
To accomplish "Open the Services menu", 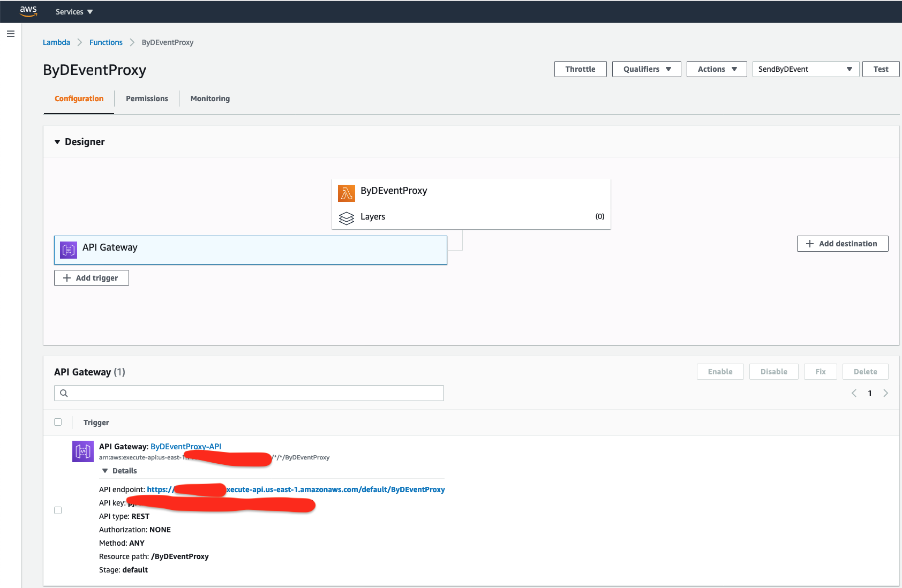I will coord(74,12).
